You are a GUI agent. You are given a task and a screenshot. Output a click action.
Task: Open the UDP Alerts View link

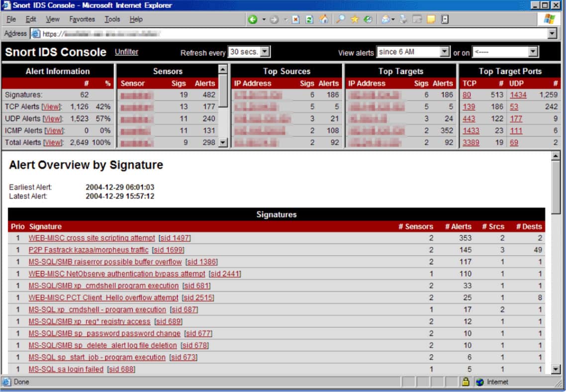tap(52, 119)
